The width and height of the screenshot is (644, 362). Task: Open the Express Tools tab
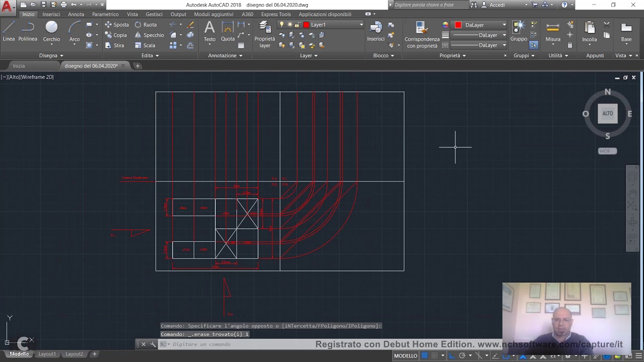tap(276, 14)
